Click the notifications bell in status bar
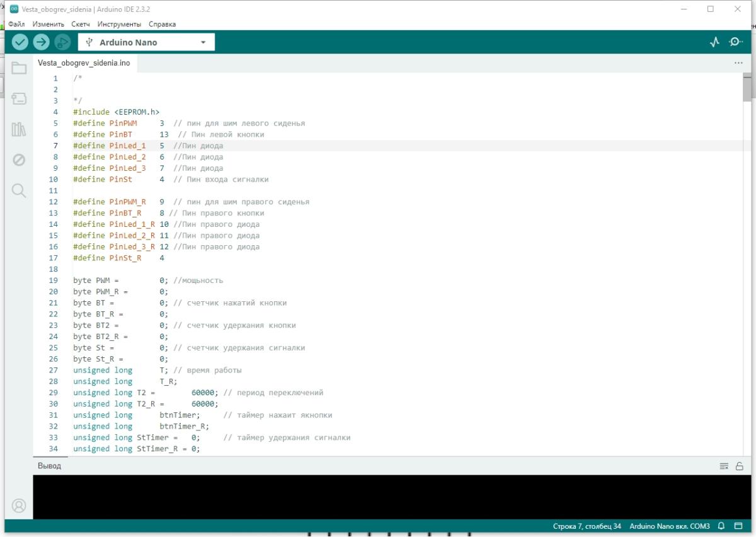This screenshot has height=537, width=756. click(721, 526)
